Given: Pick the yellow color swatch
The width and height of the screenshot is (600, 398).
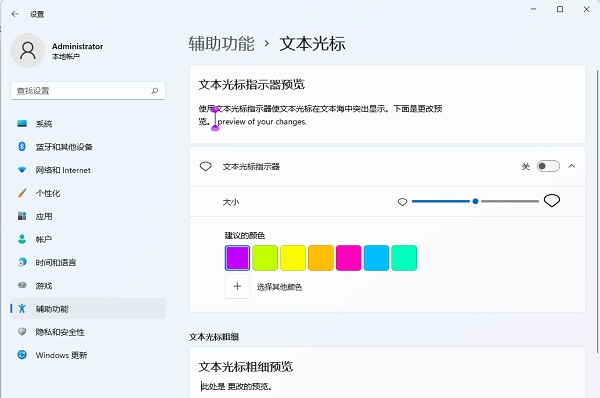Looking at the screenshot, I should 293,258.
